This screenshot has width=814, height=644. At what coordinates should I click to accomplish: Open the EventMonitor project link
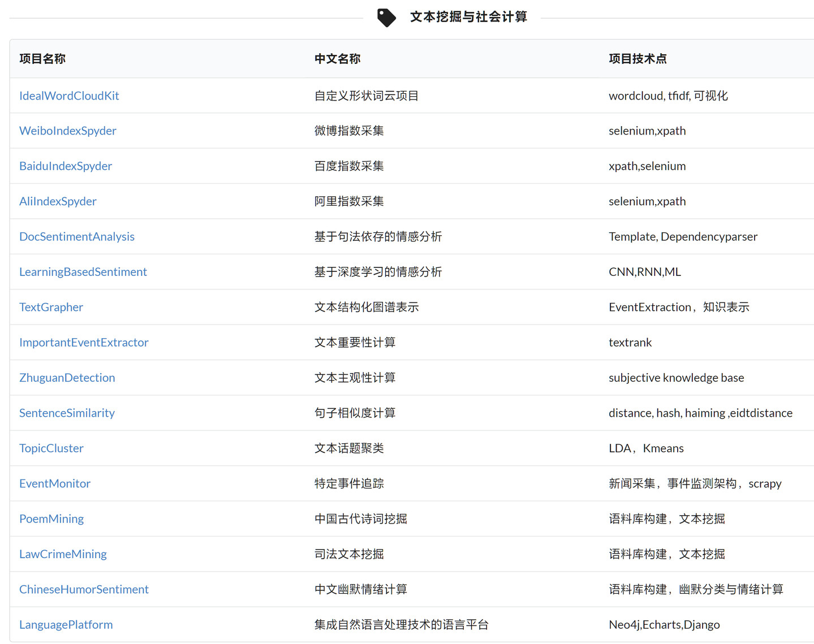tap(55, 483)
